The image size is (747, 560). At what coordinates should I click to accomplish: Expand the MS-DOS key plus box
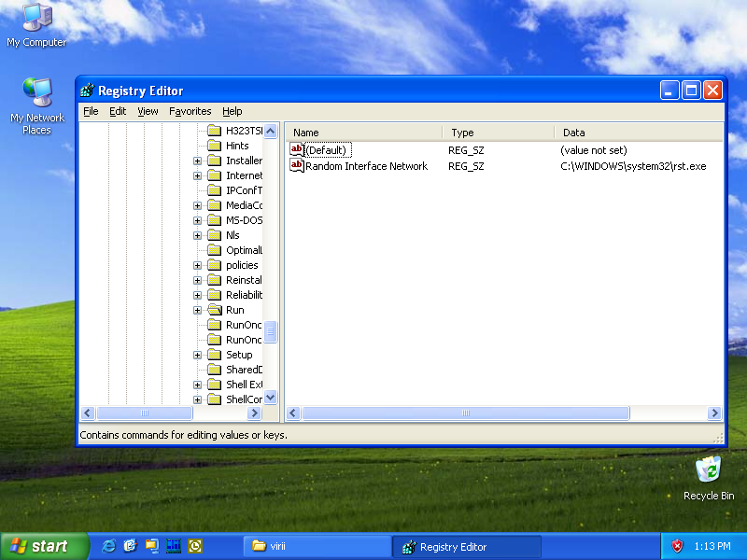[x=197, y=220]
